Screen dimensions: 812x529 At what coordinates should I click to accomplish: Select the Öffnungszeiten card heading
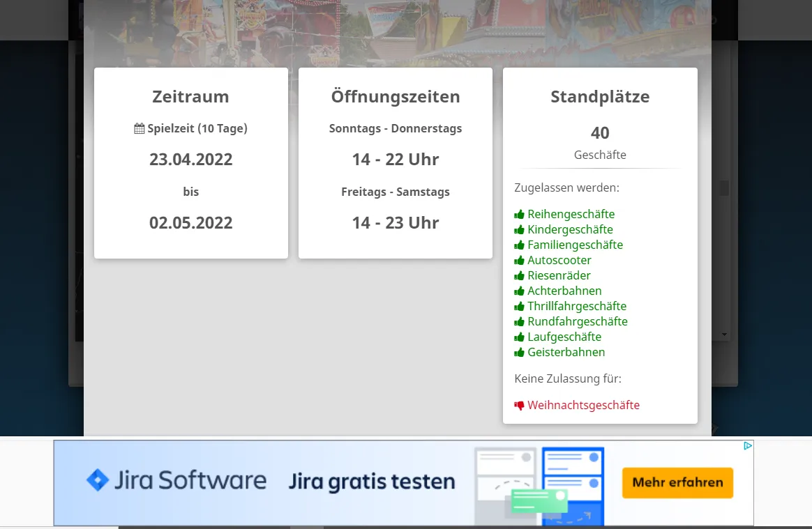(x=396, y=97)
